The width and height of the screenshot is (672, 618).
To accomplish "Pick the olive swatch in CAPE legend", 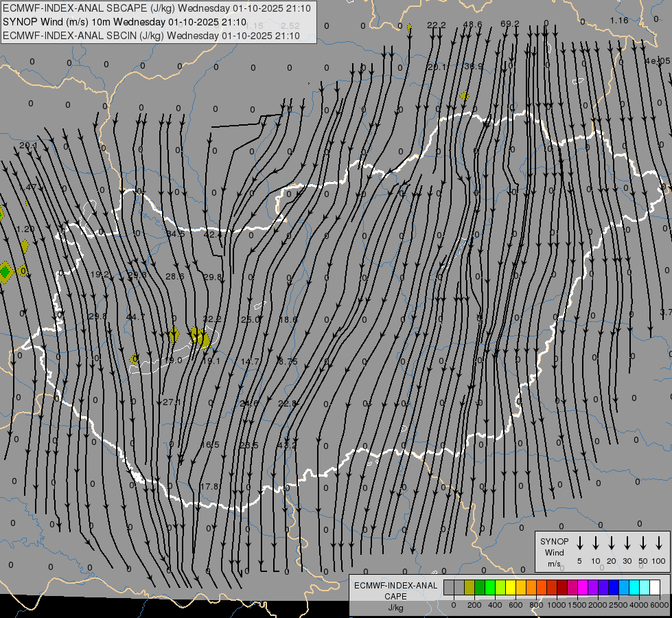I will tap(470, 587).
